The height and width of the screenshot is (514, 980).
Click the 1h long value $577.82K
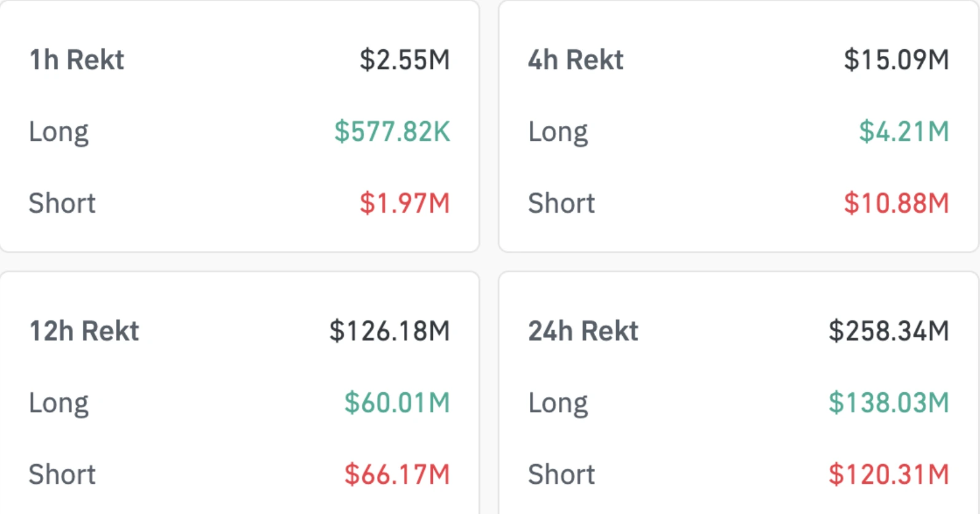[x=392, y=132]
